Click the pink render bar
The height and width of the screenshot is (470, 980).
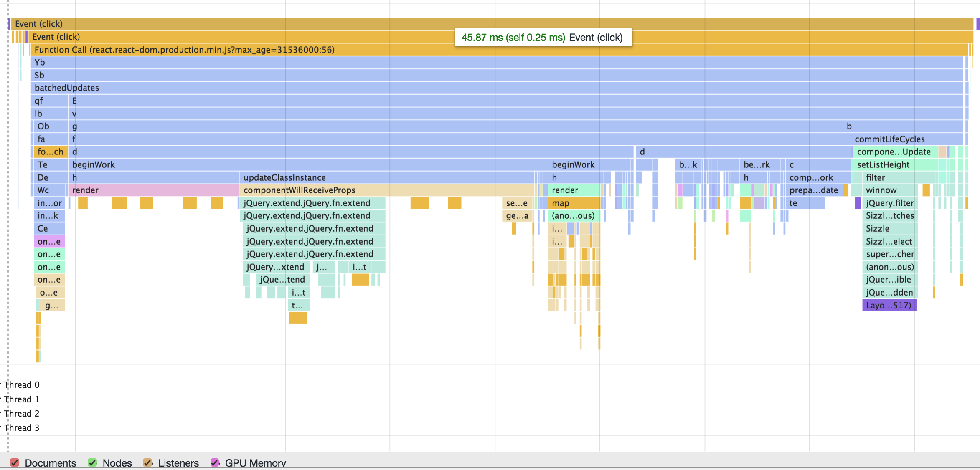[154, 190]
